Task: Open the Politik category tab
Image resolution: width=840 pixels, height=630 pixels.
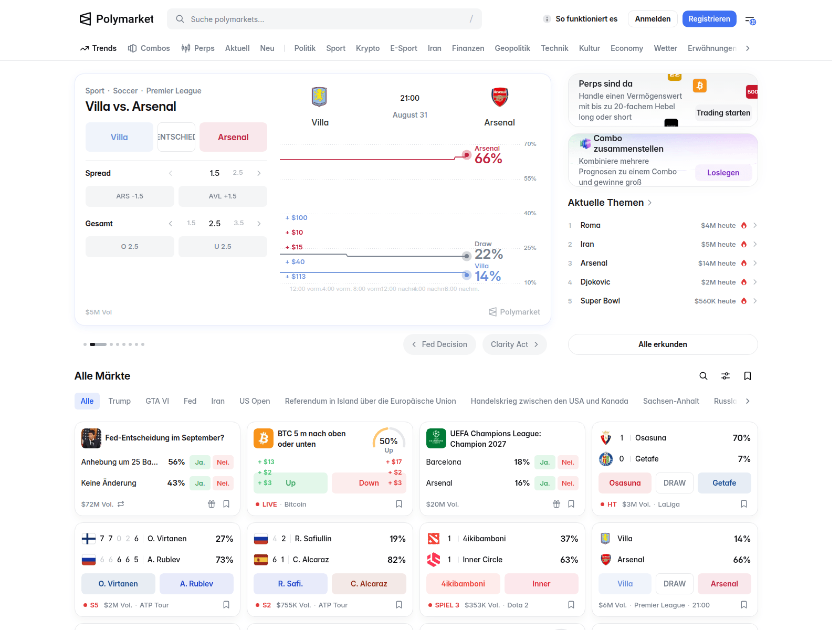Action: 305,48
